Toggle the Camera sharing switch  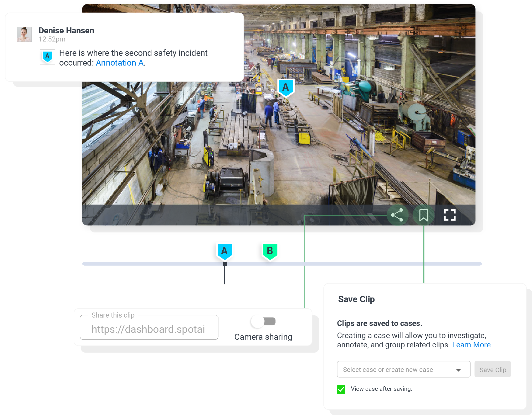point(264,322)
